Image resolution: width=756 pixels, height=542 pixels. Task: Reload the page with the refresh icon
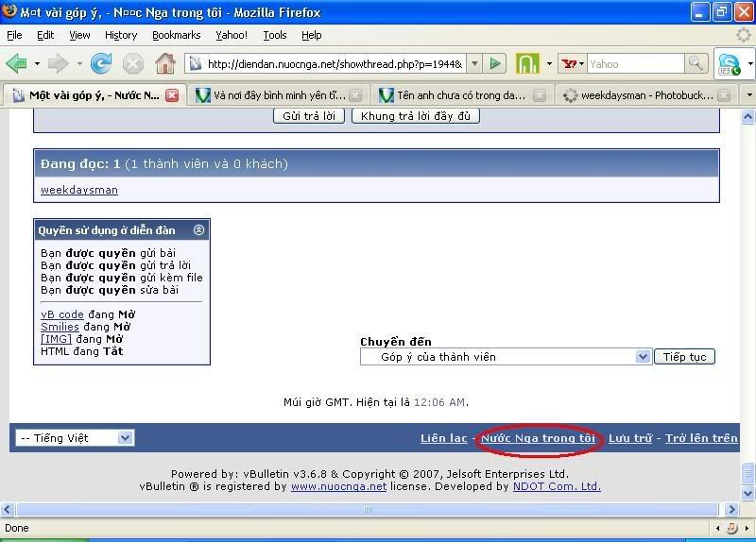coord(100,64)
